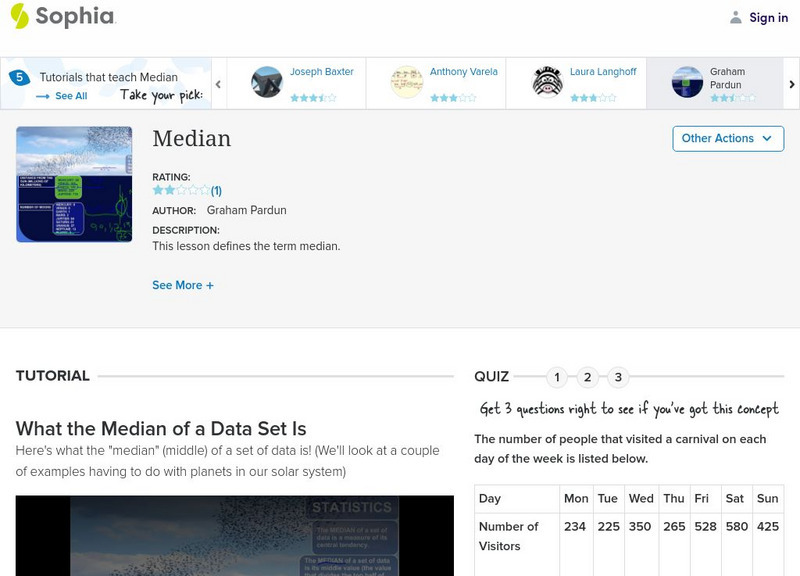Viewport: 800px width, 576px height.
Task: Click Graham Pardun's avatar in the carousel
Action: [x=687, y=82]
